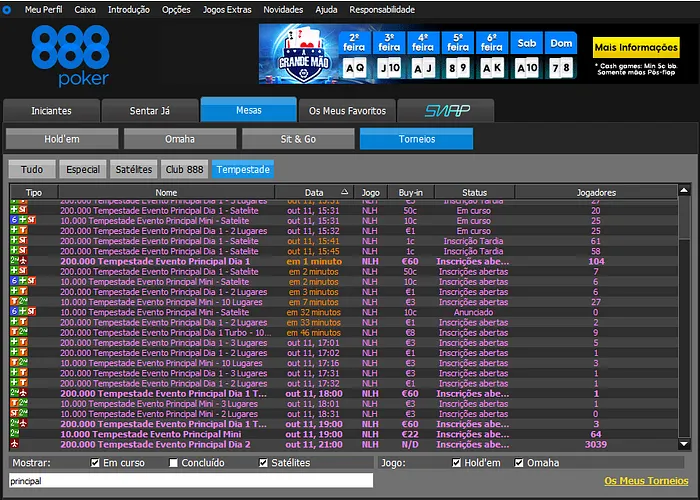Click green 2nd-chance icon in €22 Evento Principal Mini row

pyautogui.click(x=15, y=434)
